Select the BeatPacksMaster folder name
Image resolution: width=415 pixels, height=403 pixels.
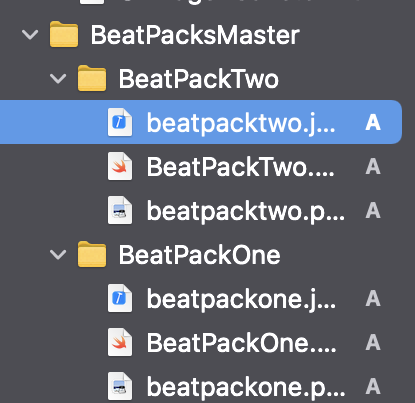pos(195,35)
